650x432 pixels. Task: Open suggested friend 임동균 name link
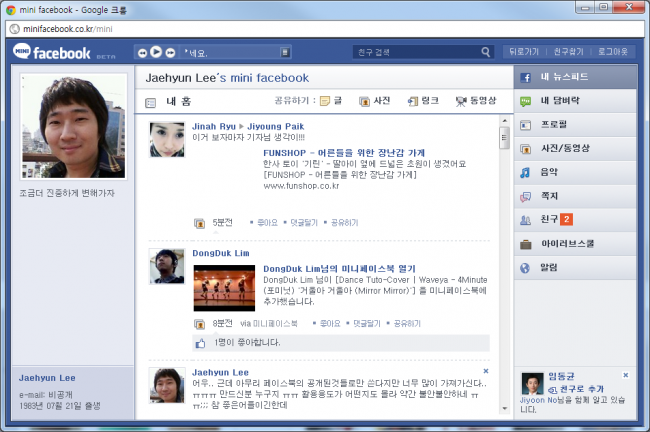561,376
